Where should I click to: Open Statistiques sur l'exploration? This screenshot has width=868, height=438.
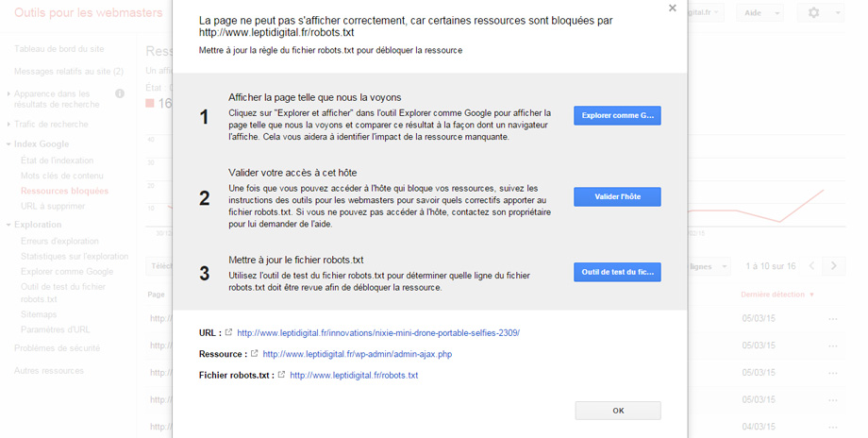[x=75, y=257]
